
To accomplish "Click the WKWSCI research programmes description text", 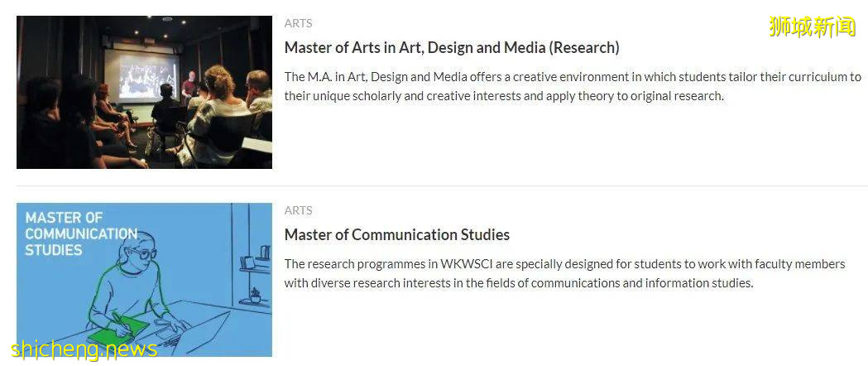I will pos(564,273).
